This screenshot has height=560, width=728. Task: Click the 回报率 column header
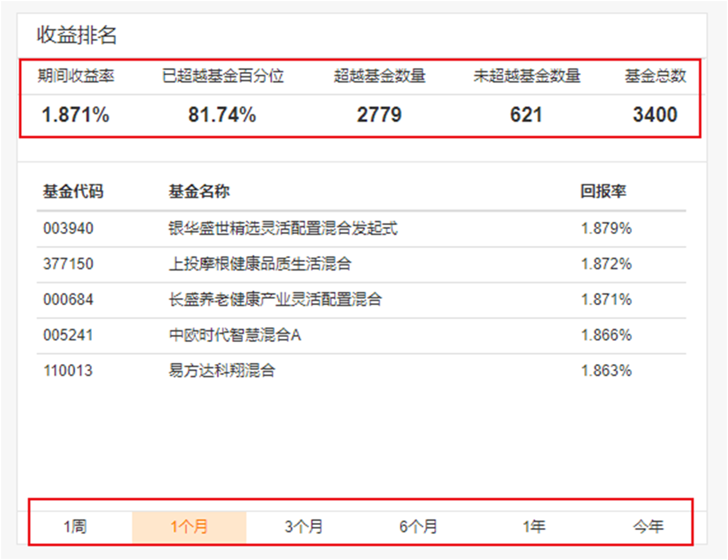click(x=603, y=191)
